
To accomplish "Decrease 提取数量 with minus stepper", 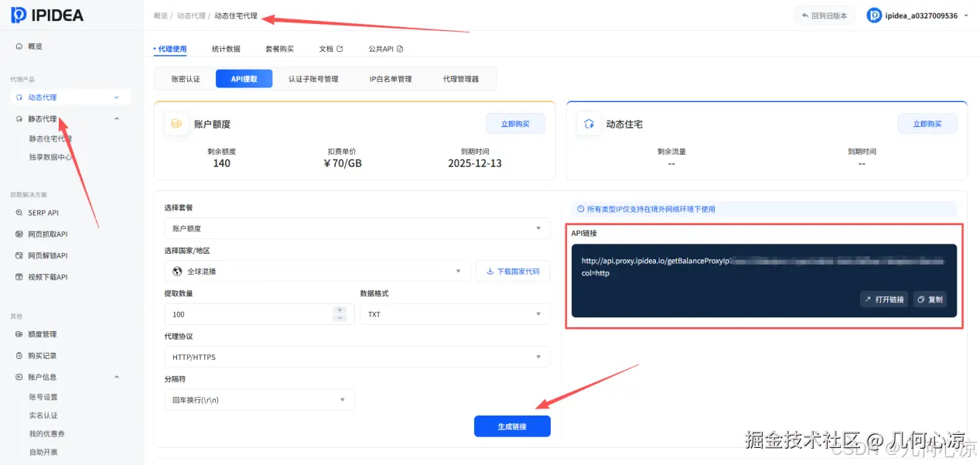I will click(x=340, y=318).
